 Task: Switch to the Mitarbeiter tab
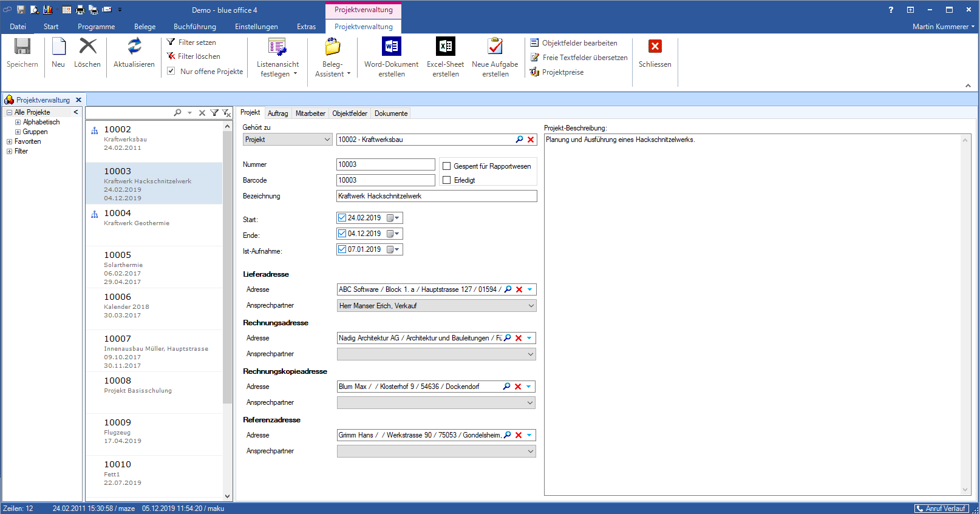[310, 113]
